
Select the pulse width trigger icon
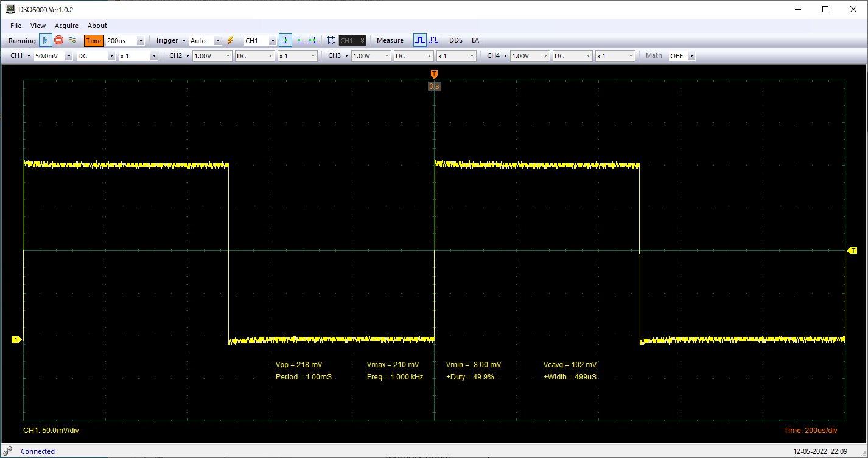312,41
